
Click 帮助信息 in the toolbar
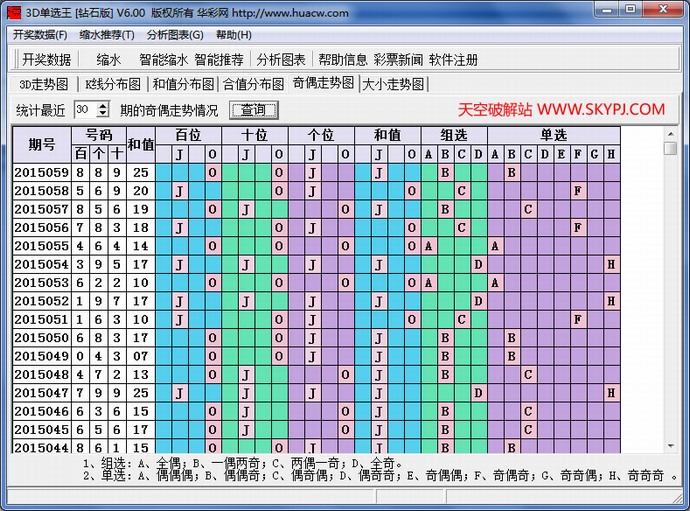click(343, 60)
